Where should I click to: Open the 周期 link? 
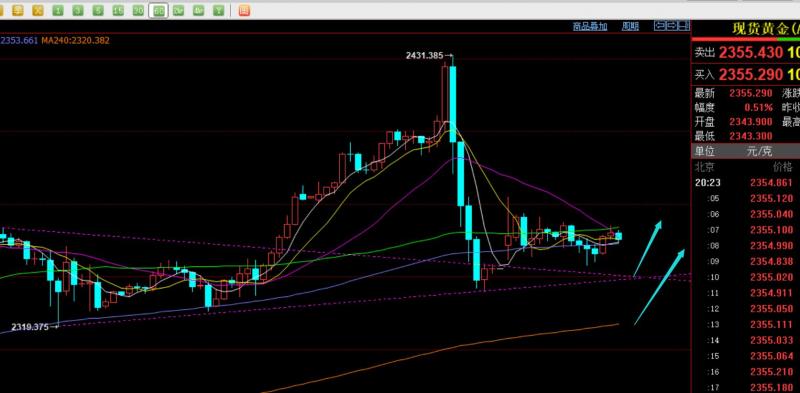coord(630,27)
